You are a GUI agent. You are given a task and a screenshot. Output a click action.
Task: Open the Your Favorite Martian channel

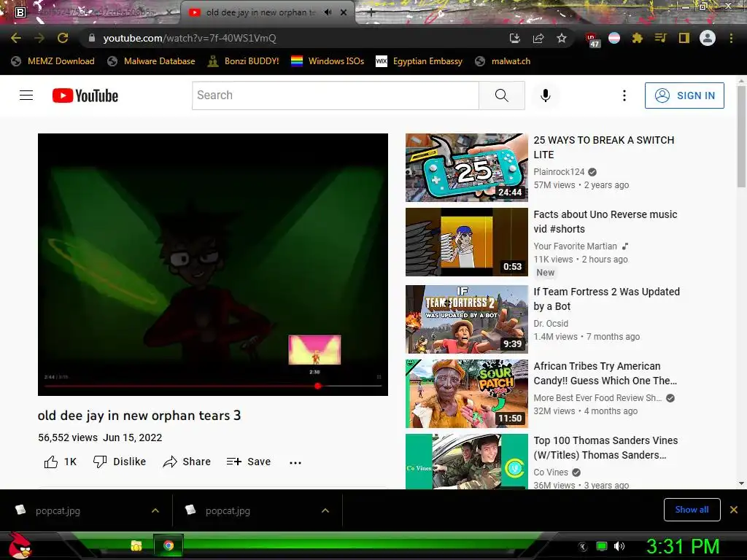575,246
